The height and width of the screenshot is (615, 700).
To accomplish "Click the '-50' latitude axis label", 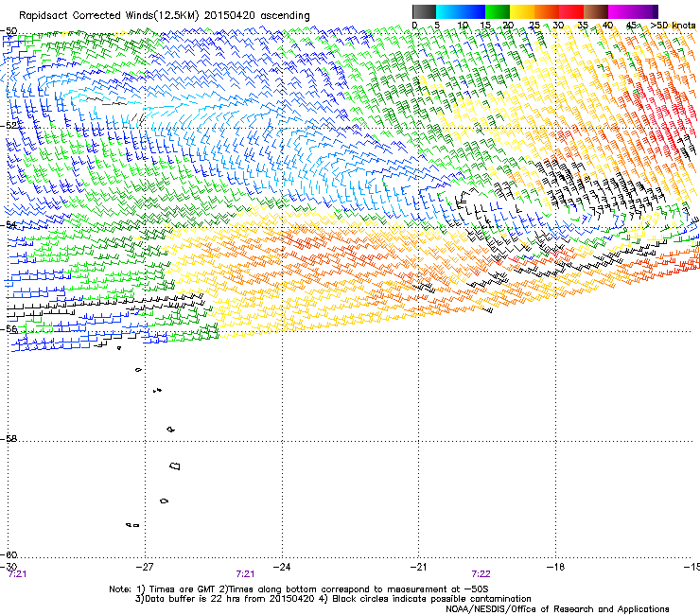I will [x=9, y=31].
